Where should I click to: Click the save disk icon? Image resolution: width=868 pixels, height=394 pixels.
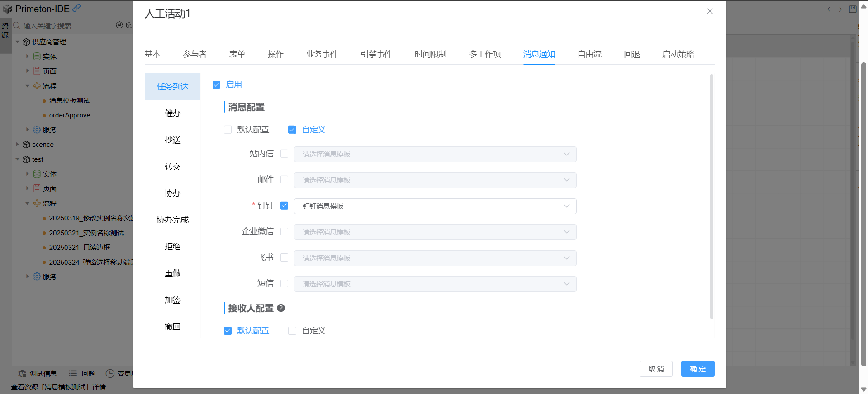tap(853, 9)
